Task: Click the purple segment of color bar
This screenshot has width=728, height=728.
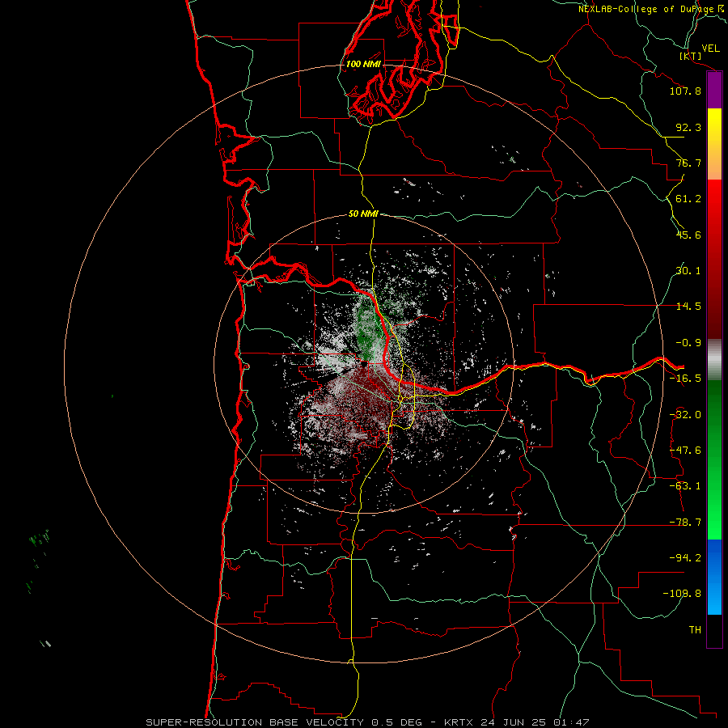Action: coord(714,91)
